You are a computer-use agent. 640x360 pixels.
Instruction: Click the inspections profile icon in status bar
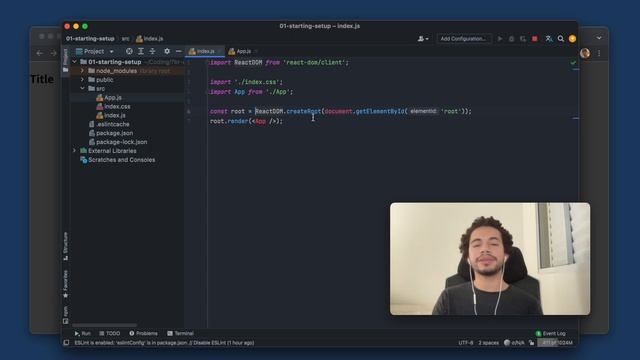coord(515,343)
